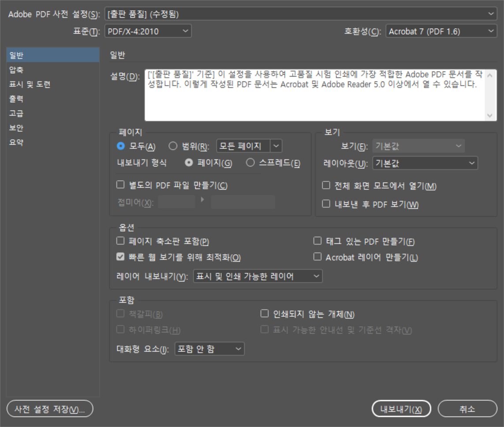Enable 페이지 축소판 포함 checkbox
Image resolution: width=504 pixels, height=427 pixels.
pos(120,241)
